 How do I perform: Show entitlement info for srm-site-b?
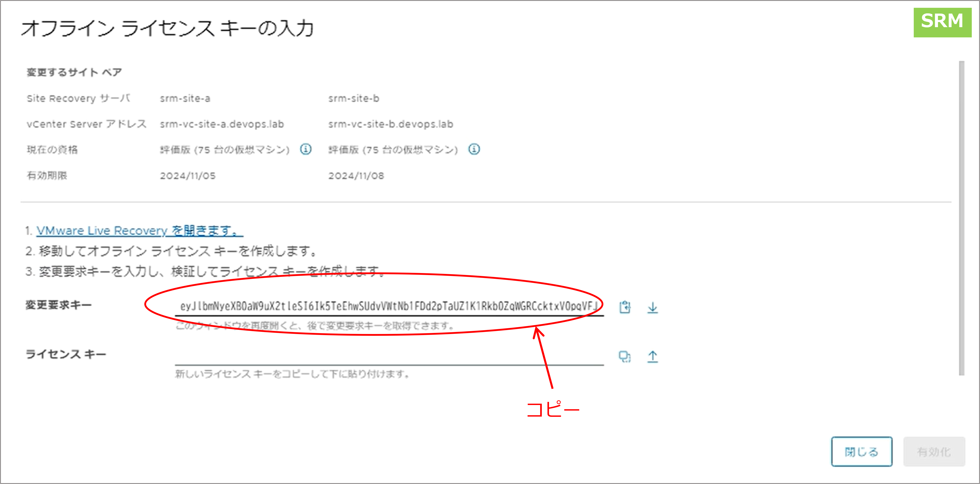[x=474, y=149]
